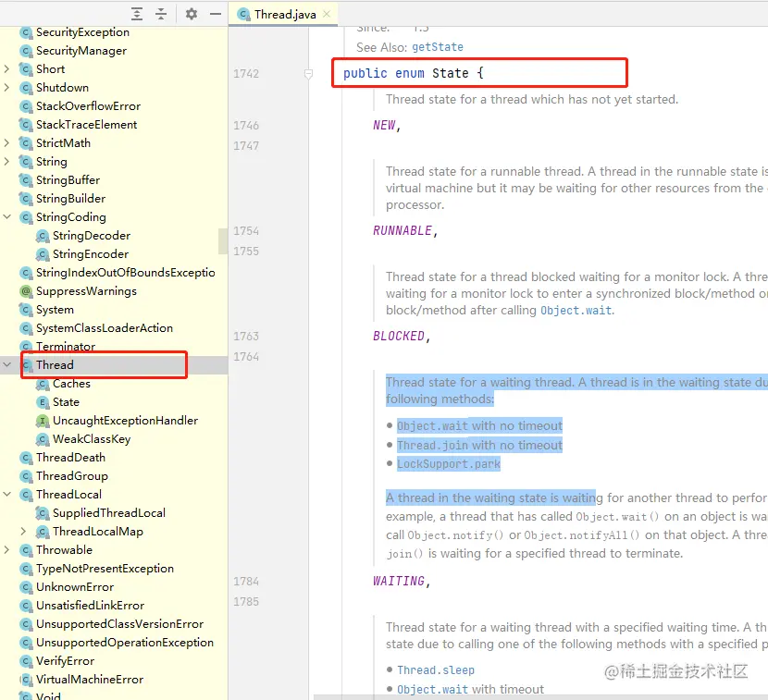The width and height of the screenshot is (768, 700).
Task: Place cursor on the RUNNABLE enum constant
Action: coord(403,230)
